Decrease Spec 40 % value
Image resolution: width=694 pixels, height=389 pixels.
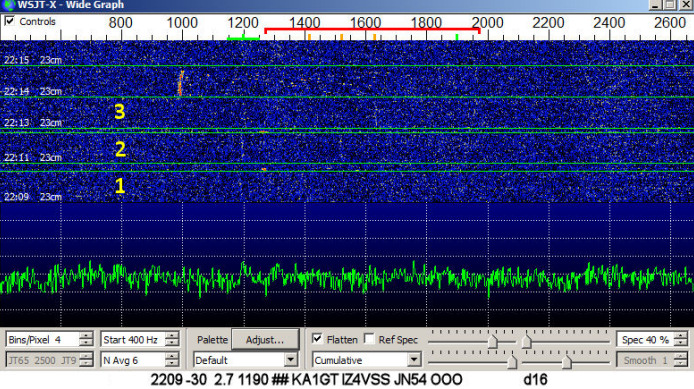680,343
